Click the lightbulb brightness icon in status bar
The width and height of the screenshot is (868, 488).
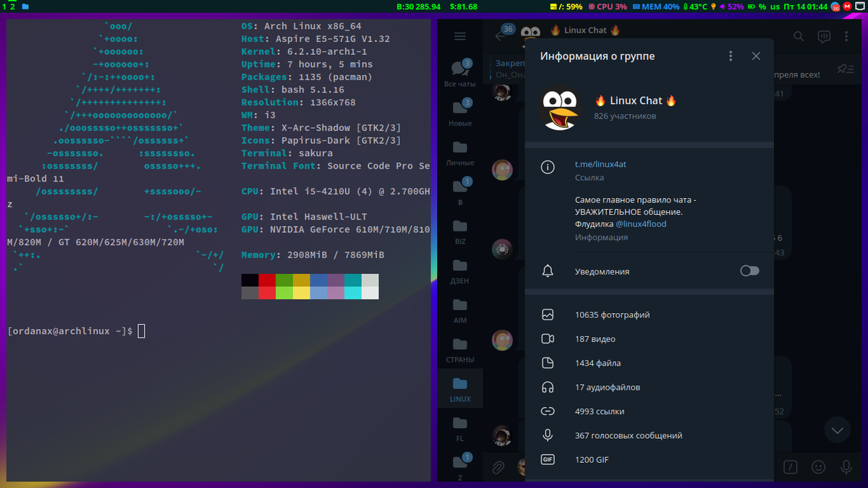[713, 7]
